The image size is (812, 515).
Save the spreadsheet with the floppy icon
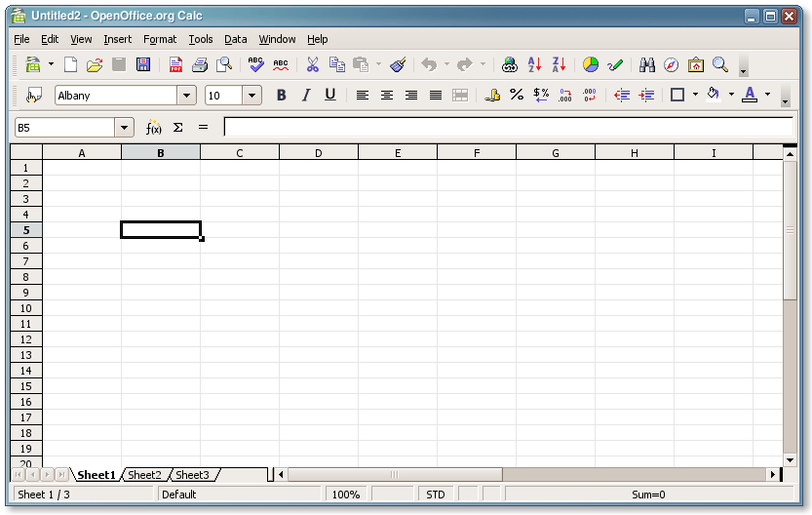coord(143,64)
